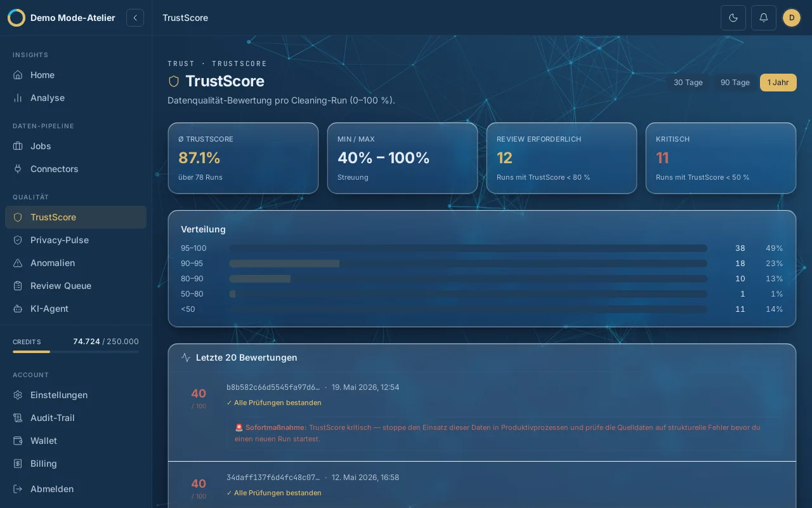Click run ID 34daff137f6d4fc48c07…
The image size is (812, 508).
273,478
